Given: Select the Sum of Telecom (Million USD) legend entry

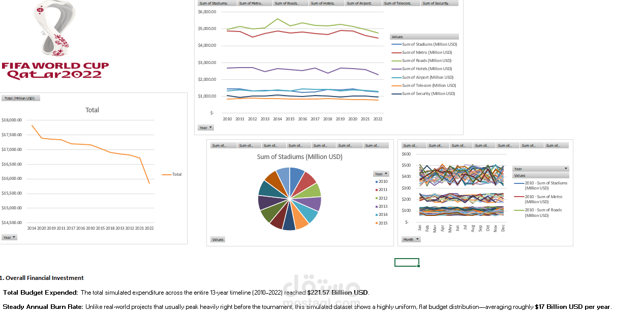Looking at the screenshot, I should [423, 85].
